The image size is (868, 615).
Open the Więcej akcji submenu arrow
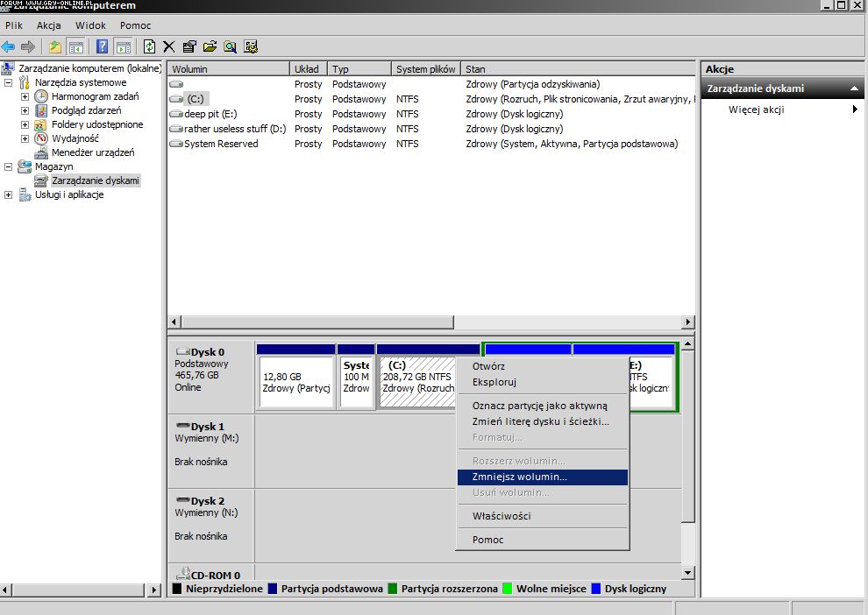click(x=855, y=110)
